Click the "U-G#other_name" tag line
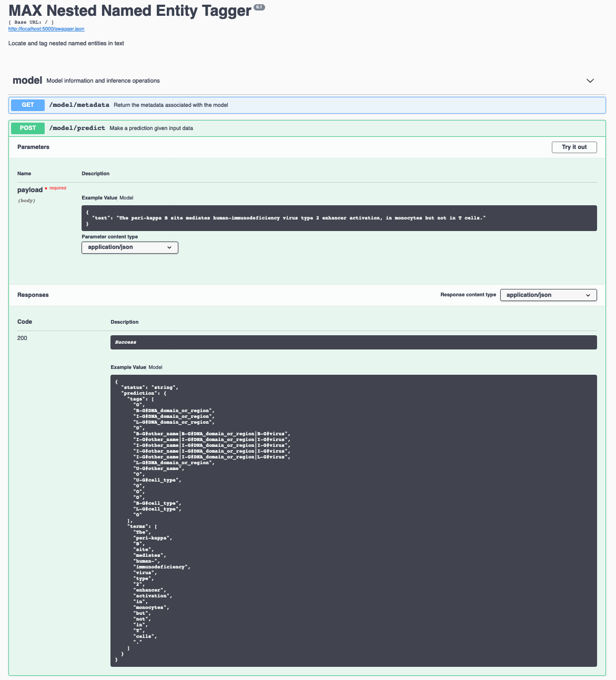Viewport: 616px width, 680px height. 159,469
